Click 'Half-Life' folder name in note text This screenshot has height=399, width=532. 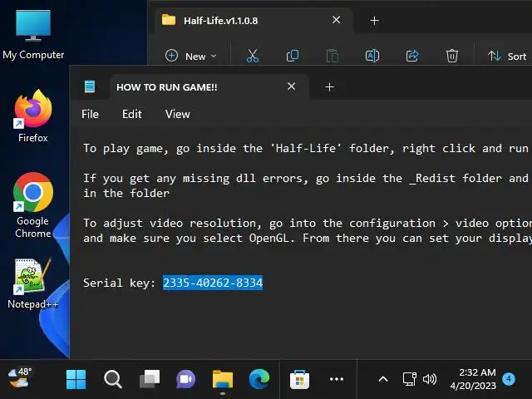click(x=306, y=148)
